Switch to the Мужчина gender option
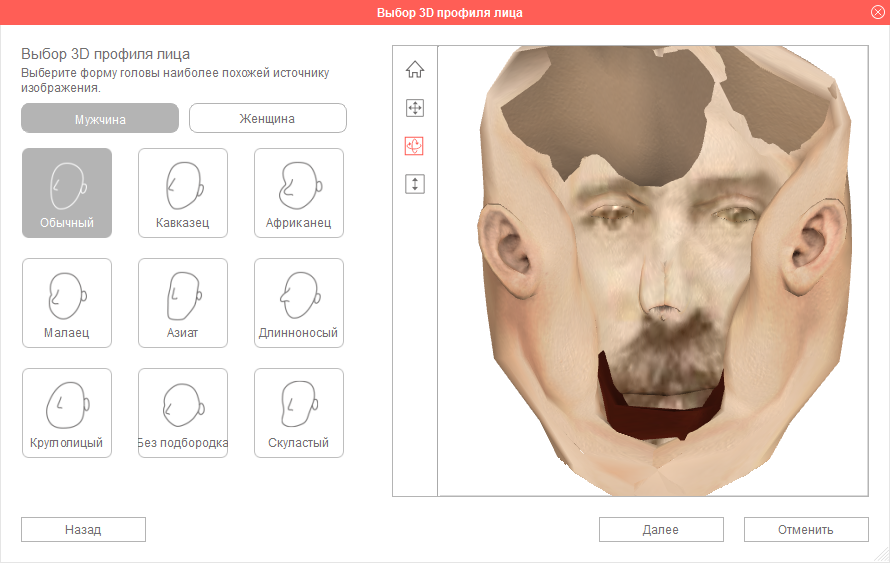This screenshot has height=563, width=890. (100, 118)
